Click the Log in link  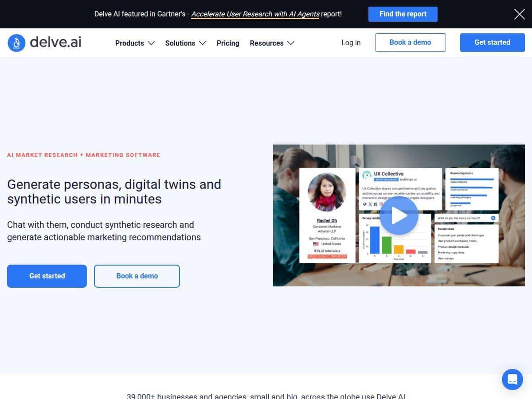click(351, 43)
